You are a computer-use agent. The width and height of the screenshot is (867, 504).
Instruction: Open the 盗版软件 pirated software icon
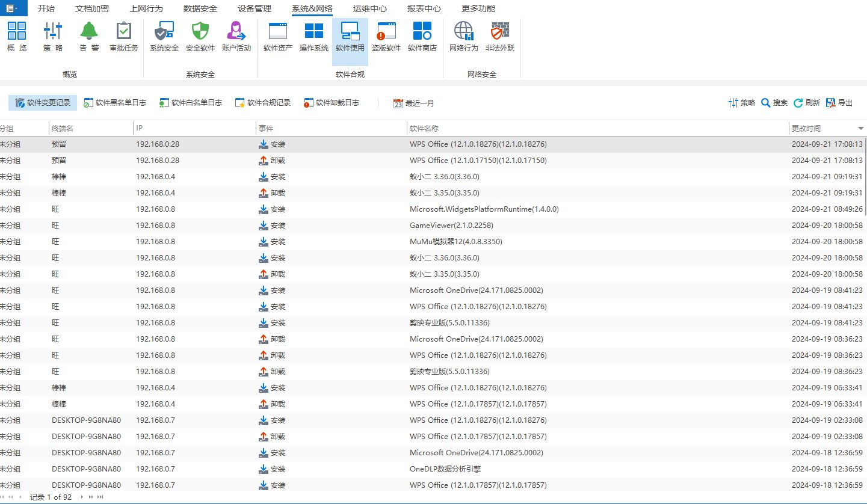point(386,37)
